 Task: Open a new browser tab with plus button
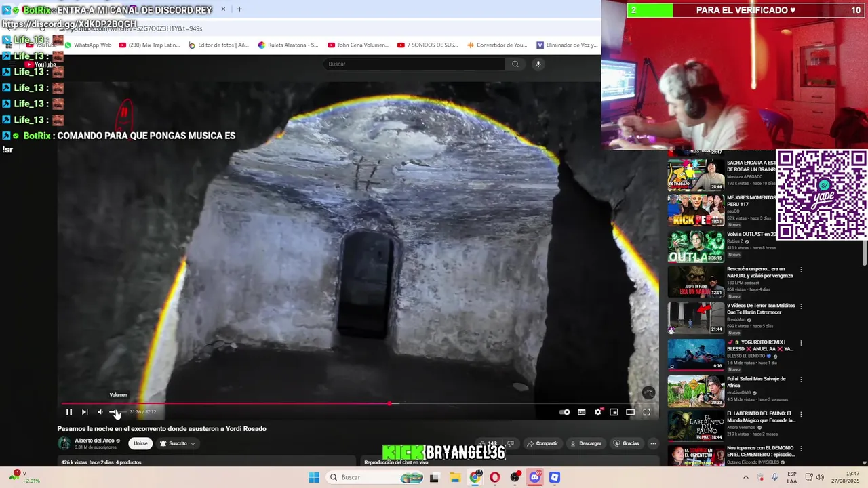point(239,9)
